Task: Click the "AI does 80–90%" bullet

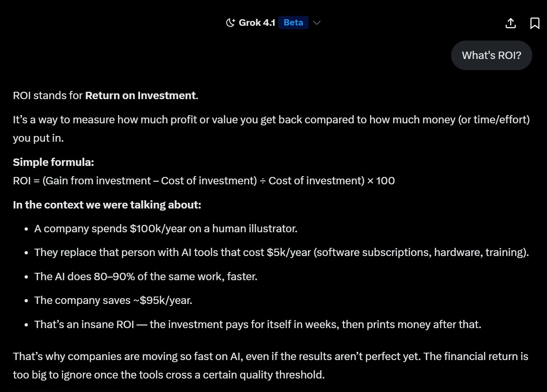Action: (145, 276)
